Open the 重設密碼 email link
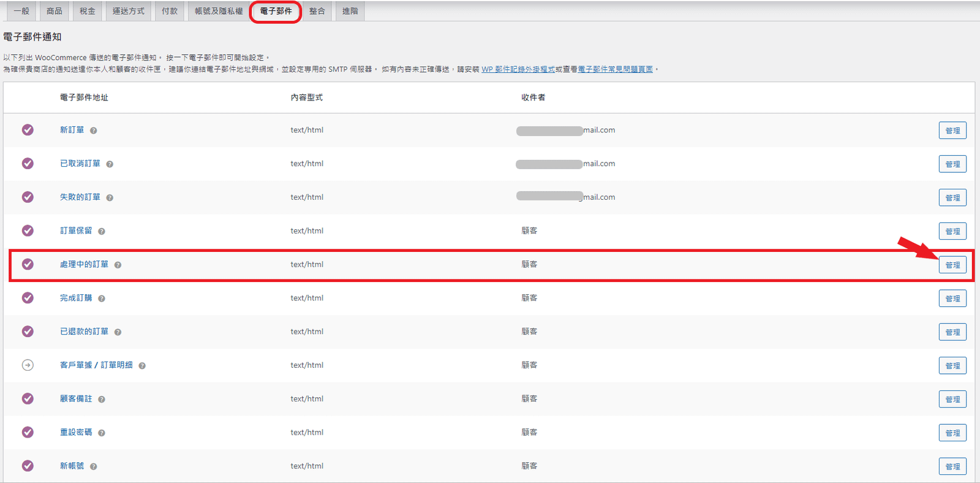This screenshot has width=980, height=483. click(x=76, y=432)
